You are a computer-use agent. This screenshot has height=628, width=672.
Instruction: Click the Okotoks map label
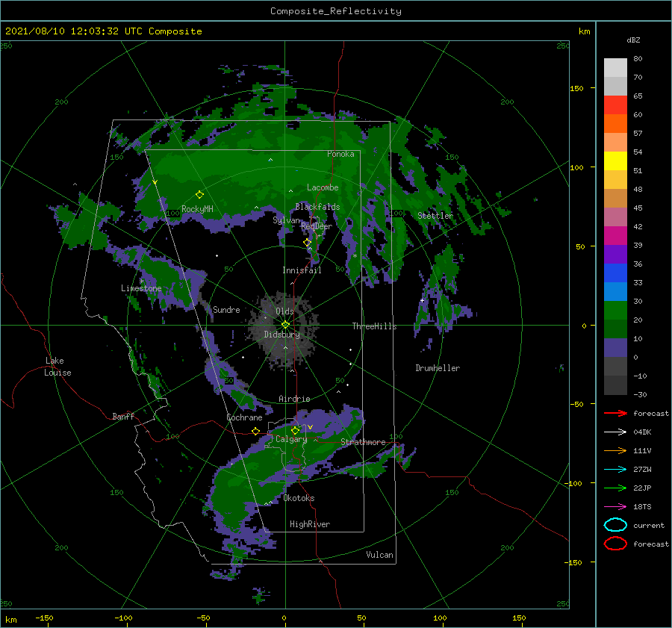point(299,498)
